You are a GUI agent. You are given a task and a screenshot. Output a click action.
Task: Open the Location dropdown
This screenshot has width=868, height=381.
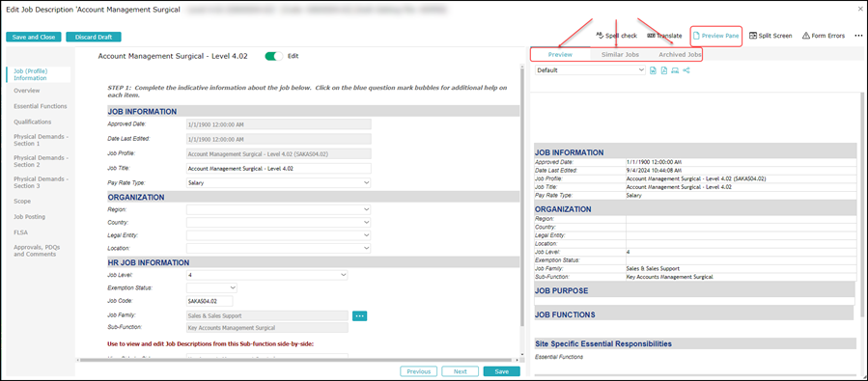click(x=278, y=248)
